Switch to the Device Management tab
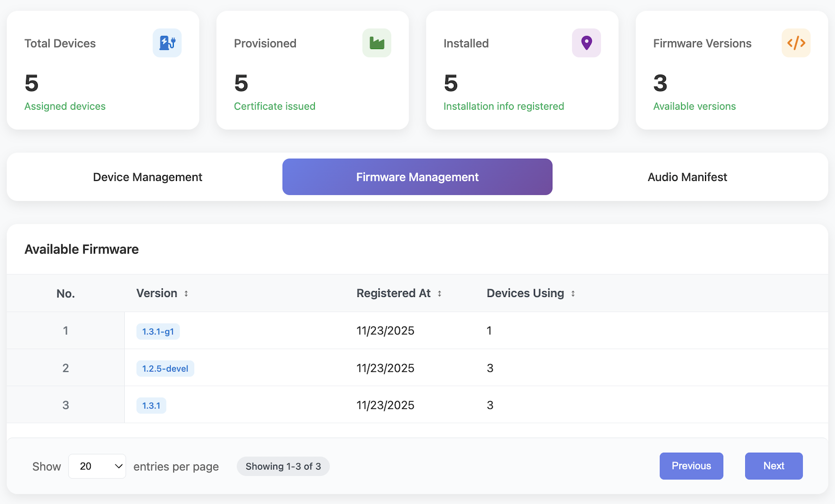This screenshot has width=835, height=504. click(147, 177)
